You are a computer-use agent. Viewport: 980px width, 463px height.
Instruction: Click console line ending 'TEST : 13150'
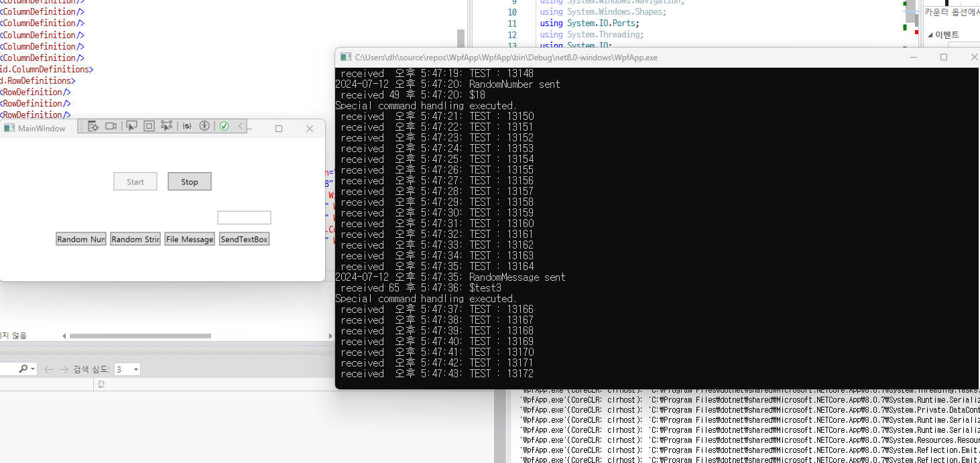click(437, 117)
